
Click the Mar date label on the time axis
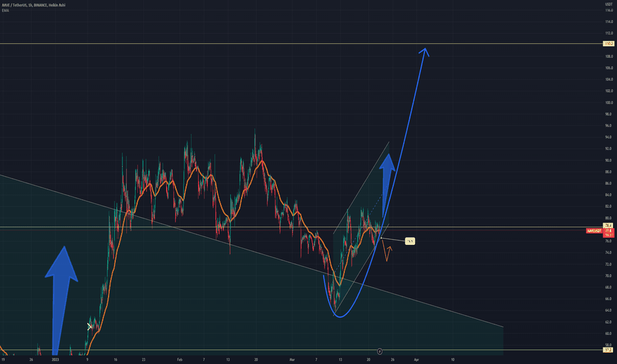pos(292,359)
